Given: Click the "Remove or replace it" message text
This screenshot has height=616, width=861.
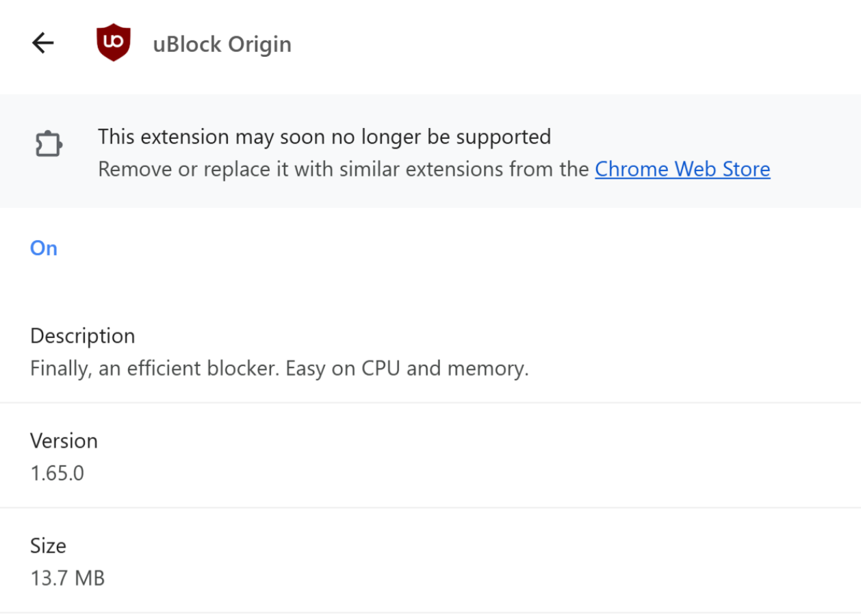Looking at the screenshot, I should (185, 169).
